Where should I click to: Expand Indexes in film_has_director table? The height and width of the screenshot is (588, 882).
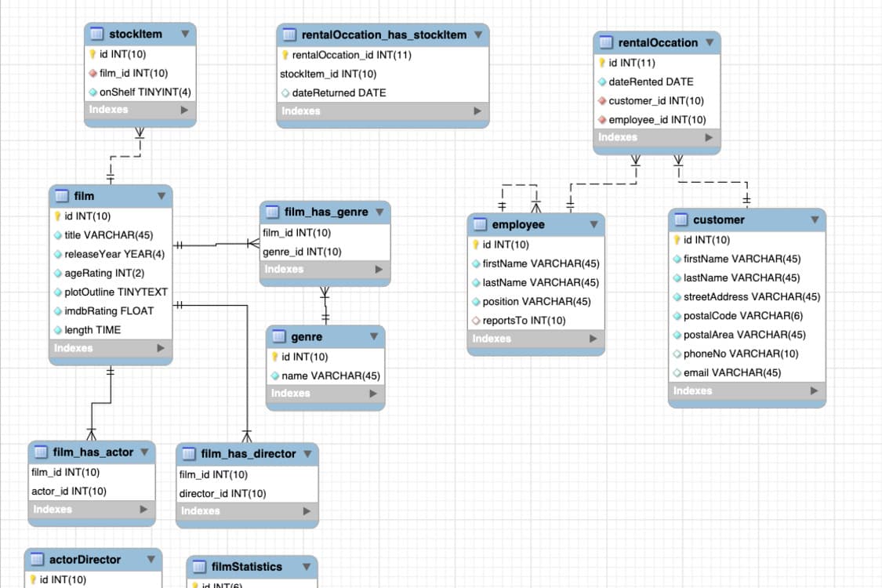[x=307, y=511]
